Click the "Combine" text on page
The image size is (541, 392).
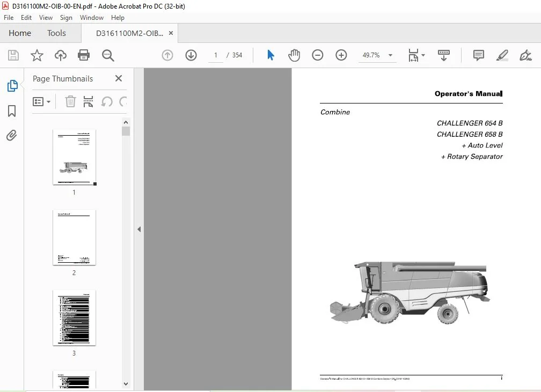[335, 112]
